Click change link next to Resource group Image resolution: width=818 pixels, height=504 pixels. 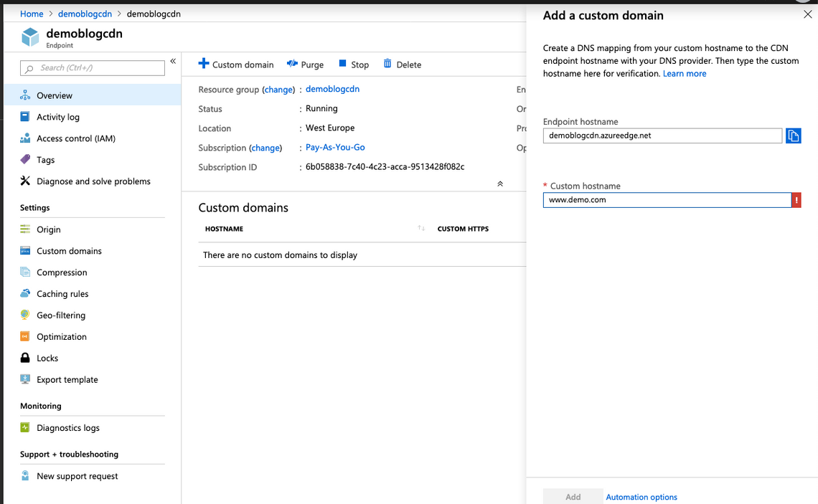(x=278, y=89)
